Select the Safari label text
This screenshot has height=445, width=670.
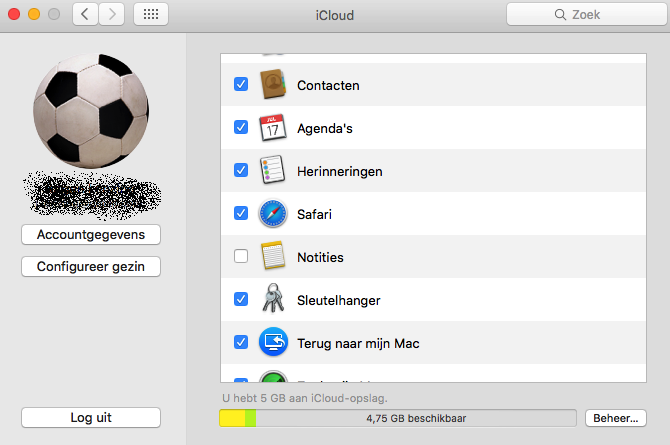314,214
